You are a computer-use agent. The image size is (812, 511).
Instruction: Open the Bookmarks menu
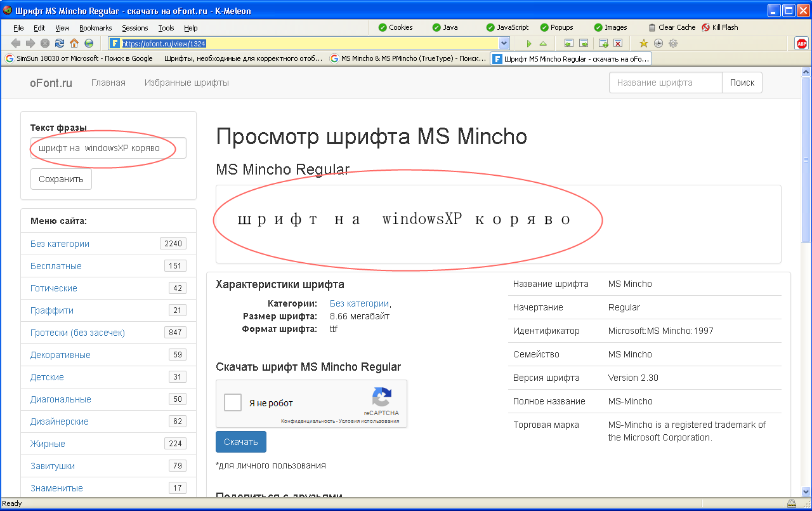click(x=96, y=28)
